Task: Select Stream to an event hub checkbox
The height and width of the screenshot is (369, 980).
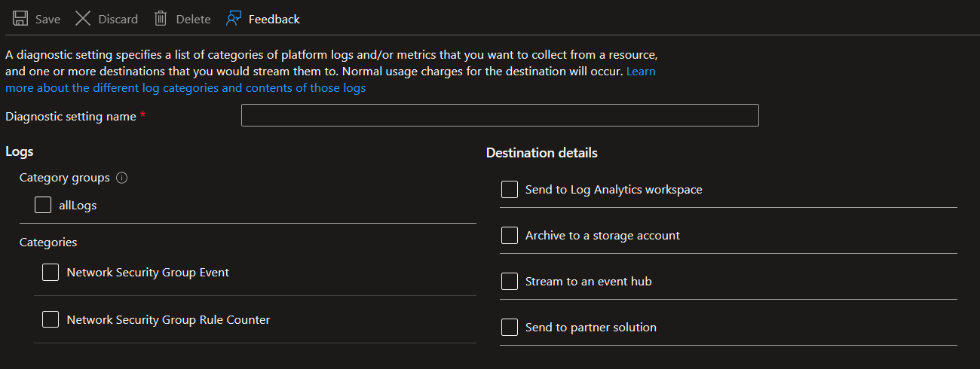Action: pos(510,282)
